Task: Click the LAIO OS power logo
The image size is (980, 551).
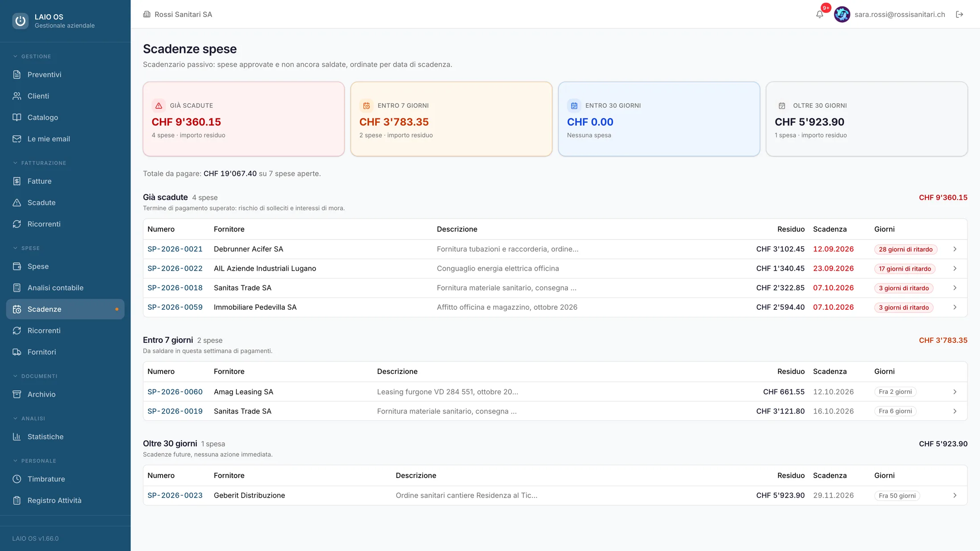Action: (x=20, y=20)
